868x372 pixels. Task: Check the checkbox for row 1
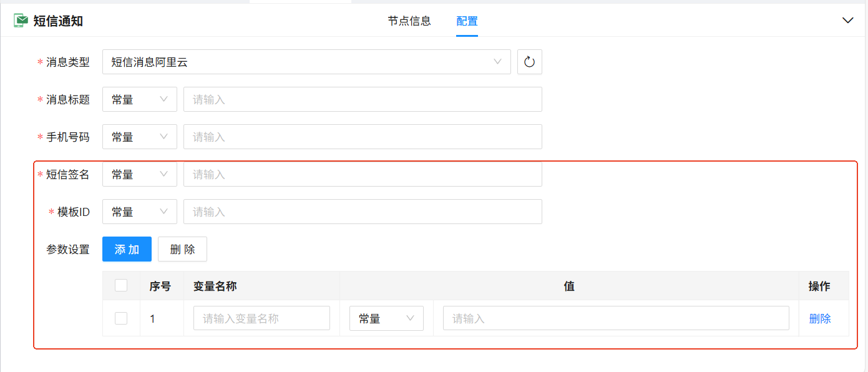coord(121,318)
